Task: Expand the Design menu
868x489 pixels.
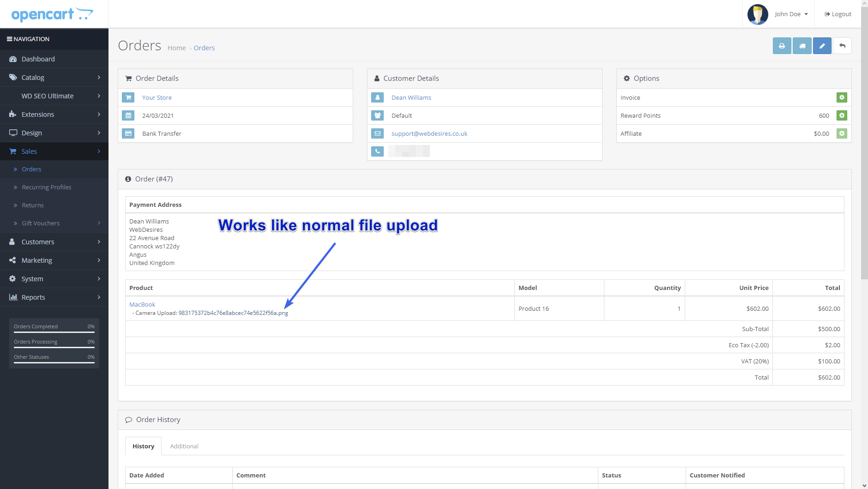Action: pyautogui.click(x=54, y=133)
